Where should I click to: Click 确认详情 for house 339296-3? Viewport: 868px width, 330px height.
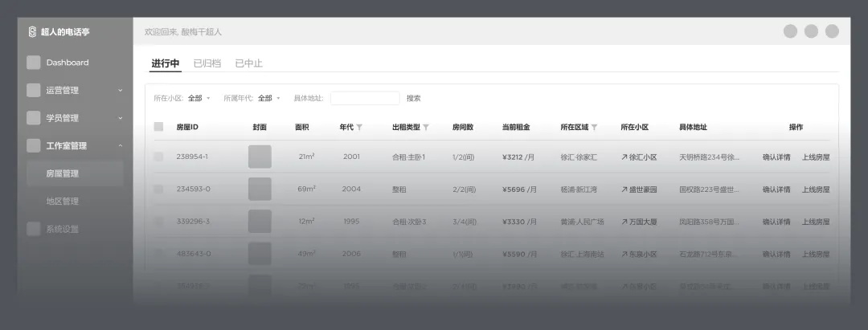[x=776, y=222]
